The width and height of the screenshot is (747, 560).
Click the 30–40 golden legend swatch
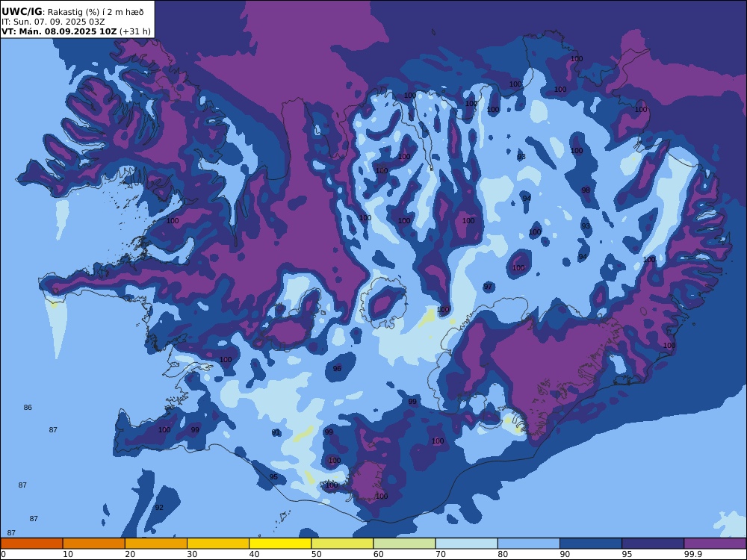coord(218,544)
